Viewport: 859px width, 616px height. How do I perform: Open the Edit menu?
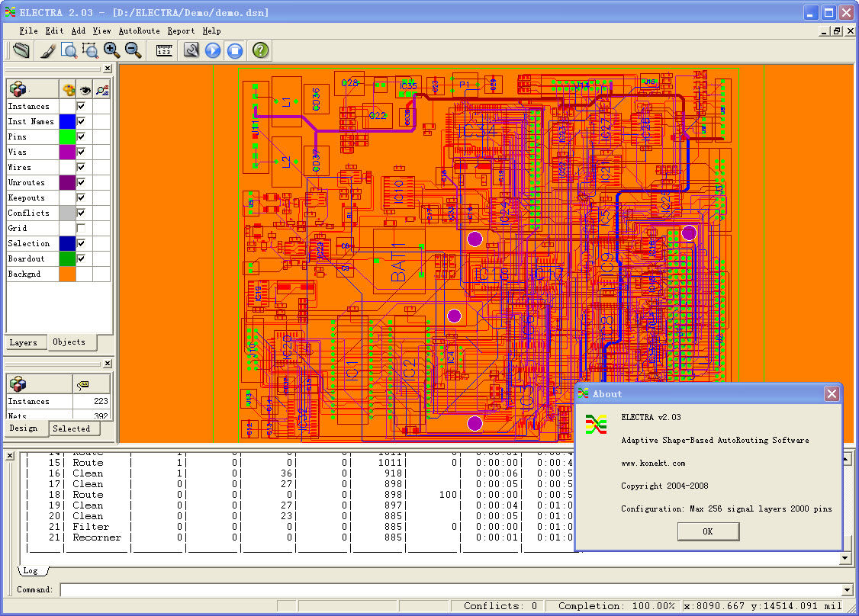[x=54, y=31]
